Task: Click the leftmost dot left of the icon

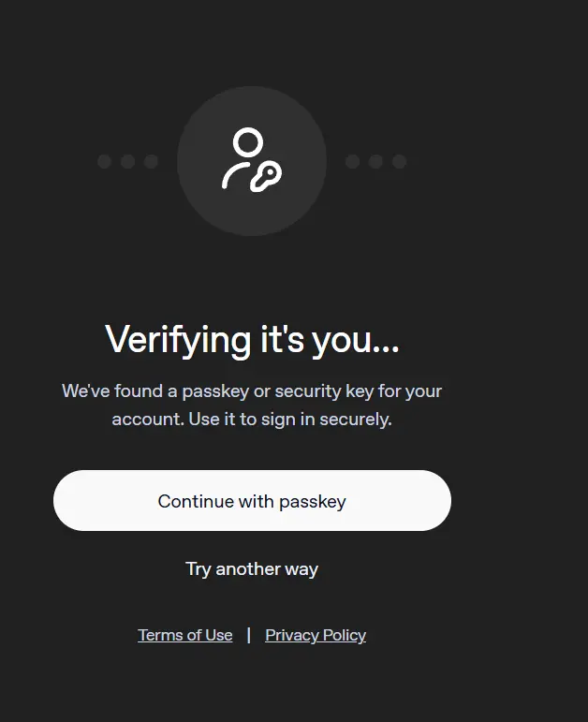Action: pos(105,162)
